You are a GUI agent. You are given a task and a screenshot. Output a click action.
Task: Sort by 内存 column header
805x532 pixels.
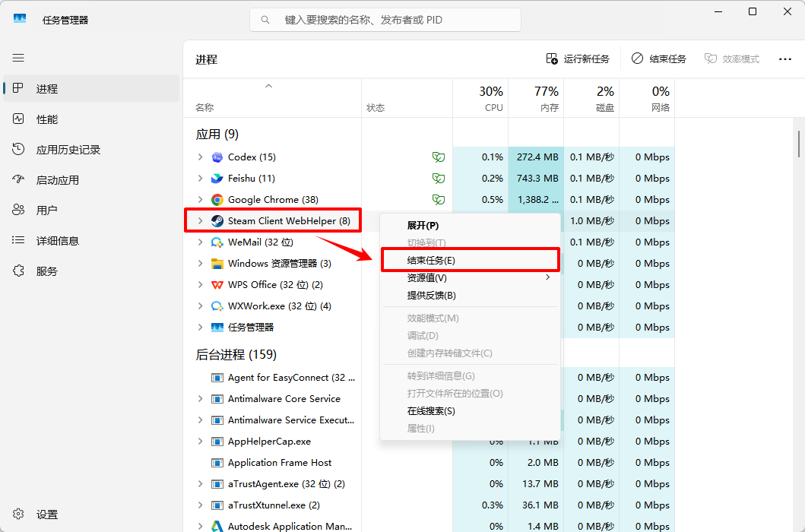coord(536,98)
